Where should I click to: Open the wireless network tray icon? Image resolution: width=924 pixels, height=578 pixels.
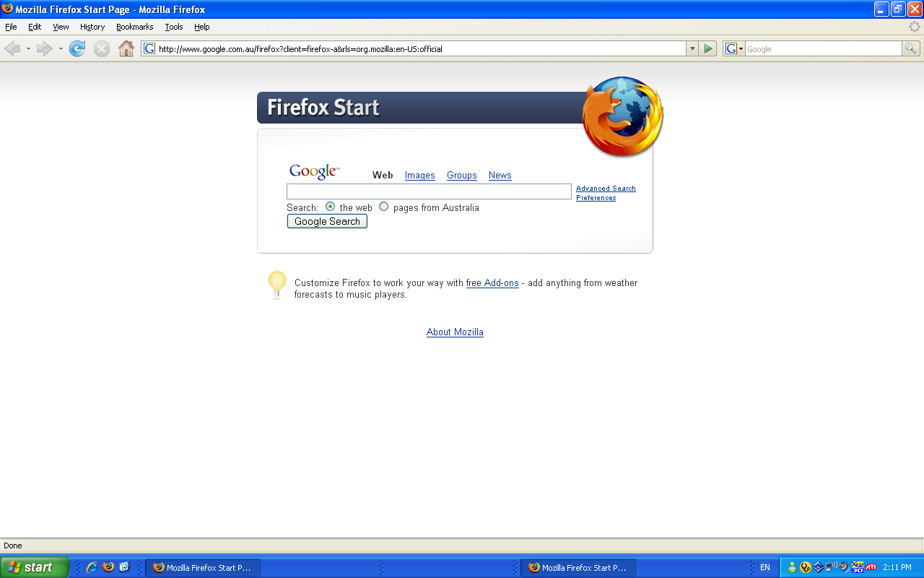831,567
